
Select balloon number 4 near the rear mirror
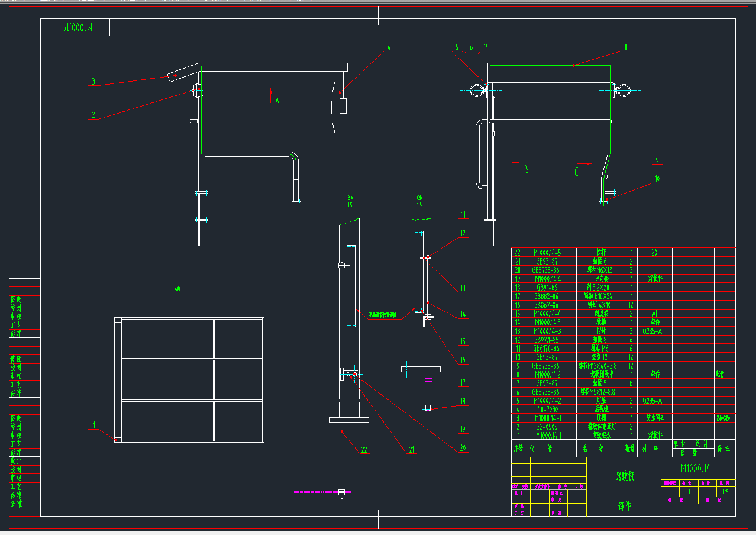pos(389,47)
